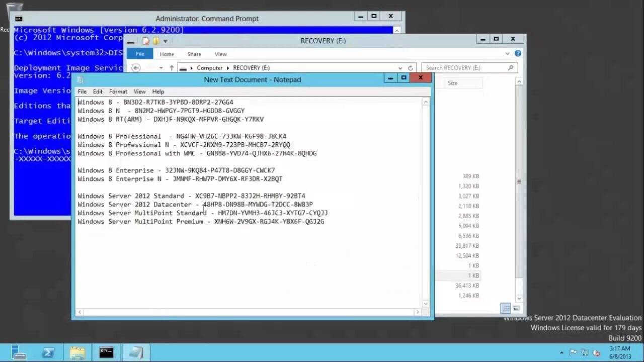Click Explorer scrollbar up arrow
This screenshot has height=362, width=644.
click(x=519, y=81)
